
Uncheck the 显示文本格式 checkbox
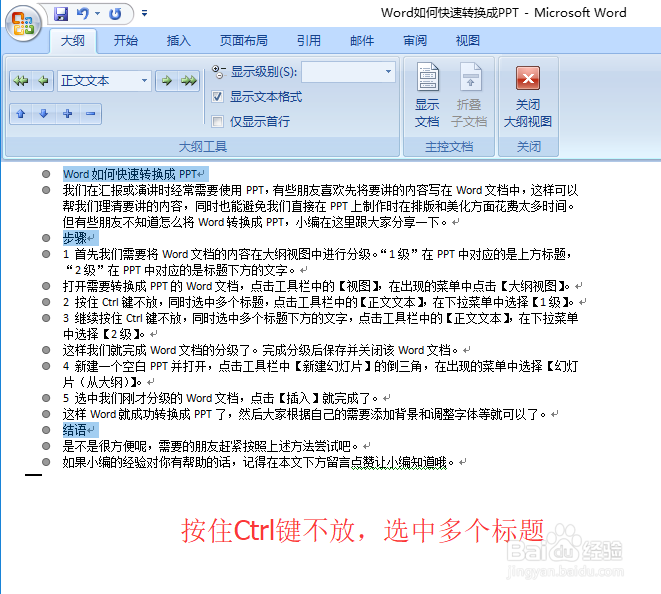point(218,97)
